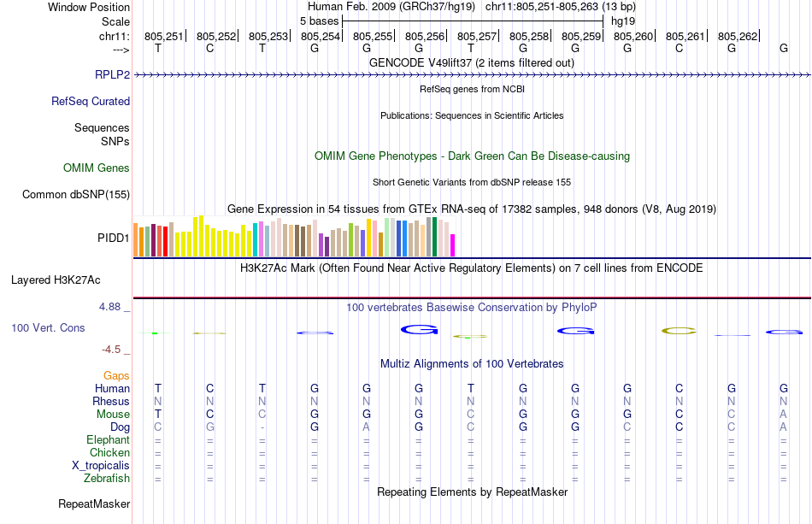The image size is (812, 524).
Task: Click the Common dbSNP(155) track label
Action: [75, 194]
